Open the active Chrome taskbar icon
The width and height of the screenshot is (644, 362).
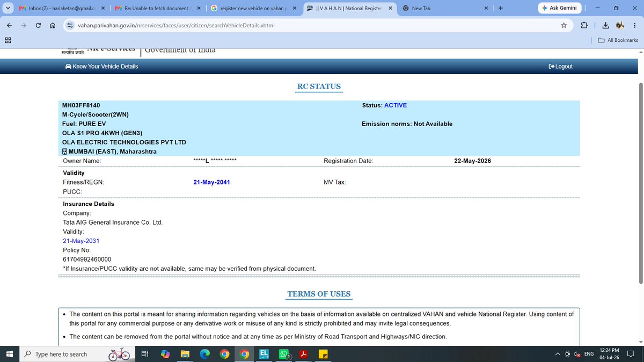point(244,354)
